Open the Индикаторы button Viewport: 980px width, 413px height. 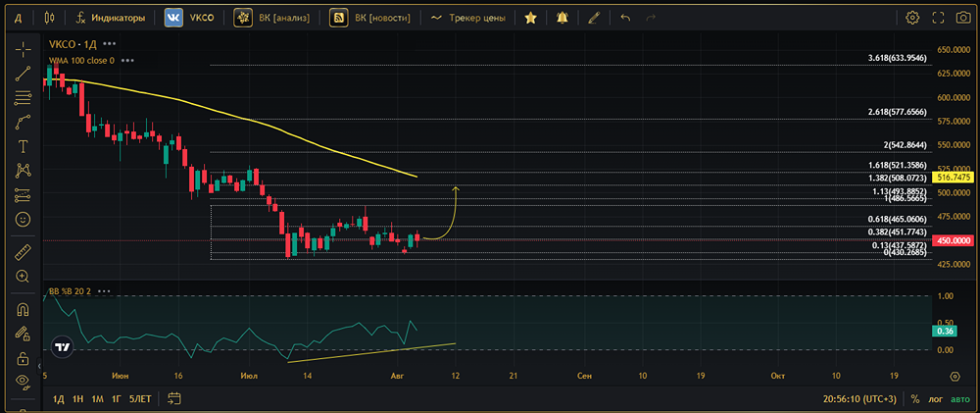coord(111,18)
